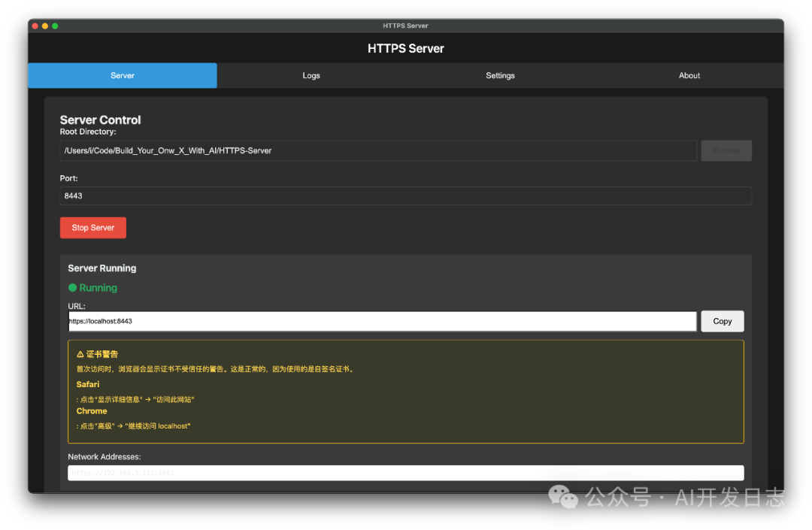The height and width of the screenshot is (530, 812).
Task: Click the Root Directory: label
Action: 88,132
